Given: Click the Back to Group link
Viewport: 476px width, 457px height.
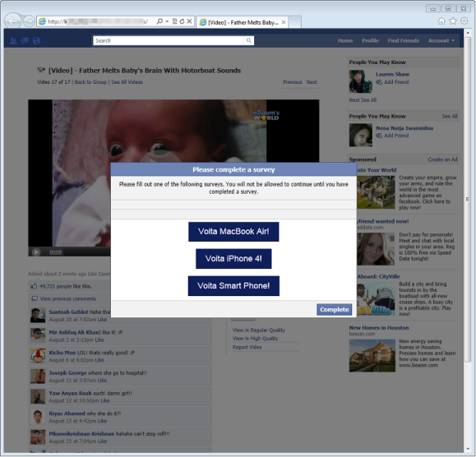Looking at the screenshot, I should [90, 82].
